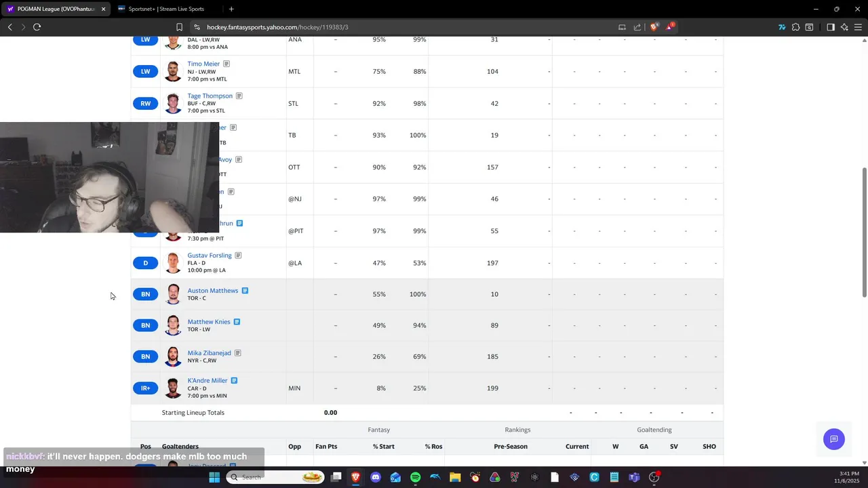Open File Explorer from the taskbar
Image resolution: width=868 pixels, height=488 pixels.
point(455,477)
